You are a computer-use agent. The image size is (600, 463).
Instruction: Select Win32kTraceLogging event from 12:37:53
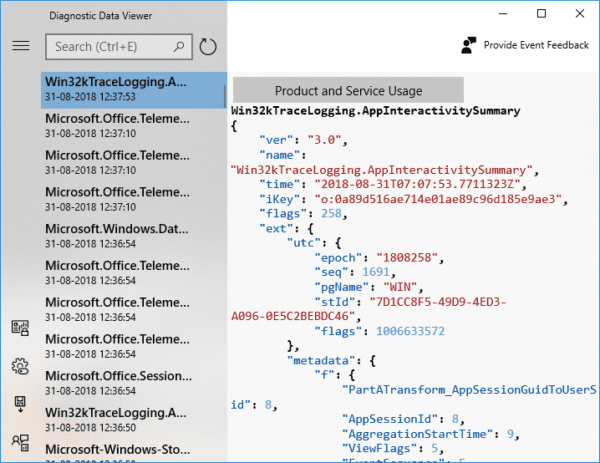point(133,90)
